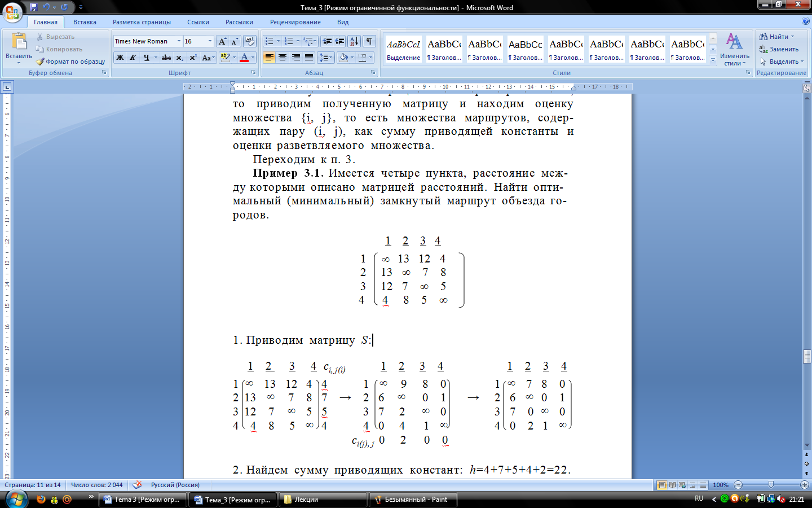Center align text
This screenshot has width=812, height=508.
(283, 58)
